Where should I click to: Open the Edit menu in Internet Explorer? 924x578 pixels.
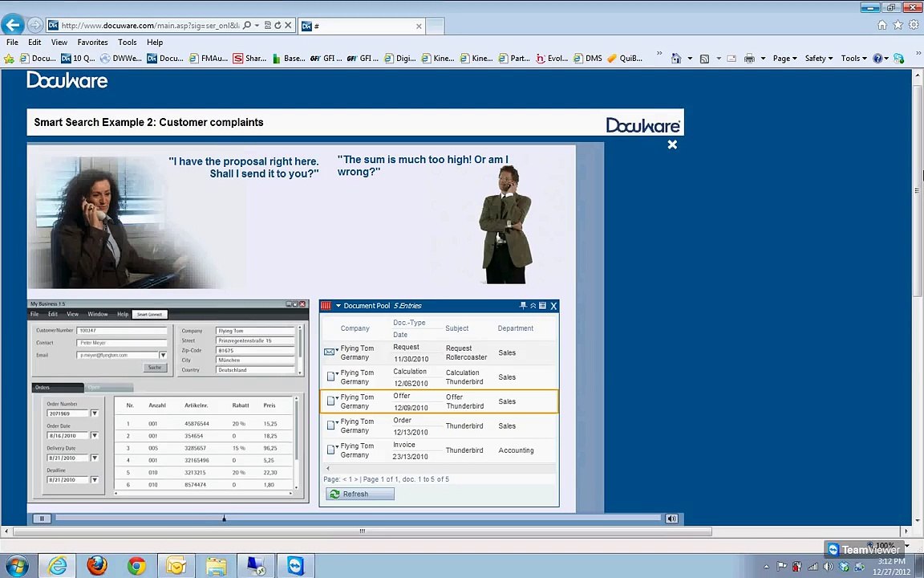click(34, 43)
